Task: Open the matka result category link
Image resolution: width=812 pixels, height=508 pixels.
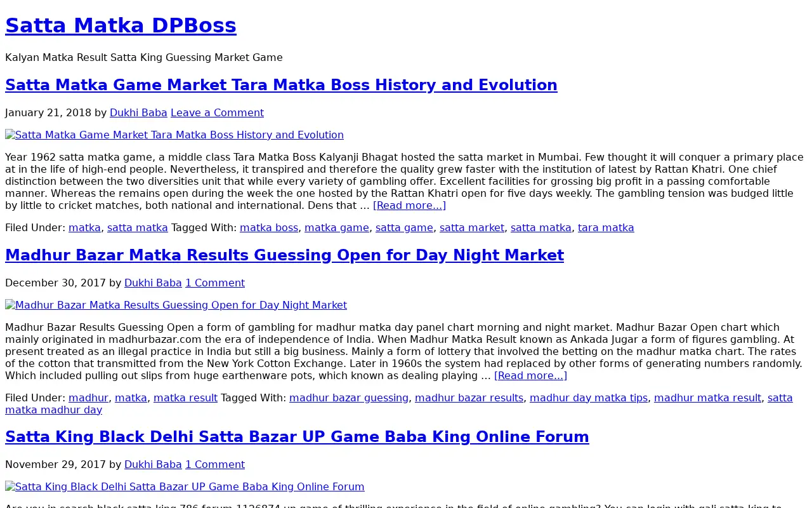Action: pyautogui.click(x=185, y=398)
